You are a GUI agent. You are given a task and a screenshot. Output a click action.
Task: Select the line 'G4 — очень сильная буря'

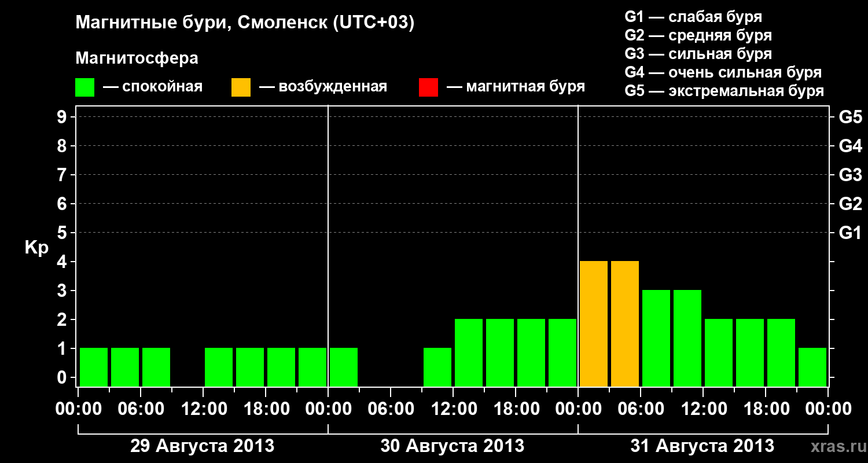(723, 72)
